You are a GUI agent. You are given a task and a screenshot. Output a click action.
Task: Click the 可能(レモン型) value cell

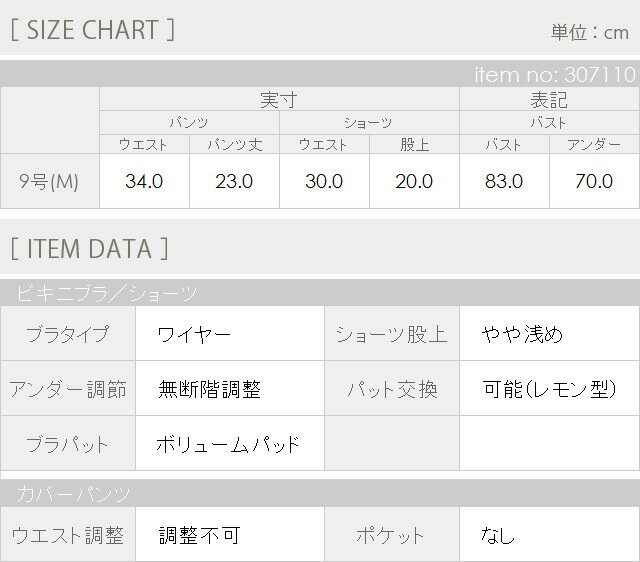[x=549, y=389]
